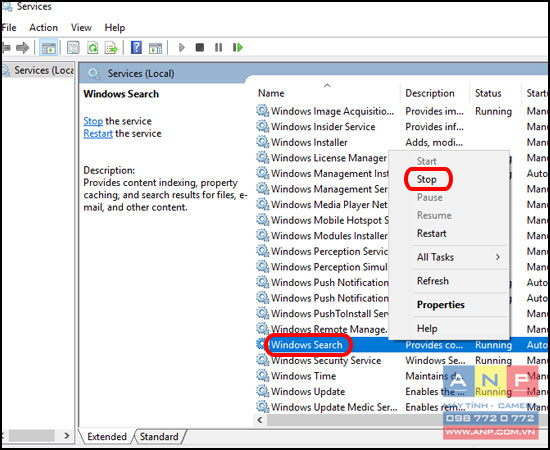The width and height of the screenshot is (550, 450).
Task: Click gear icon beside Windows Insider Service
Action: coord(262,126)
